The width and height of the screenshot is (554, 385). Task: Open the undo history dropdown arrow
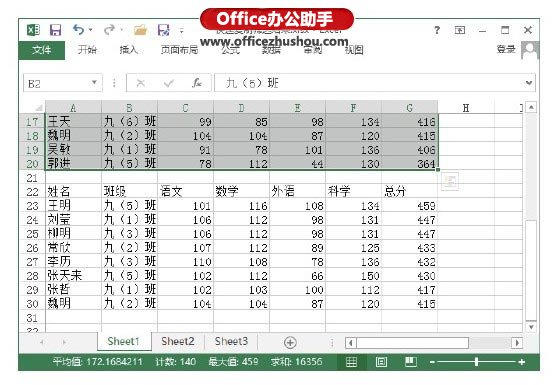point(91,30)
